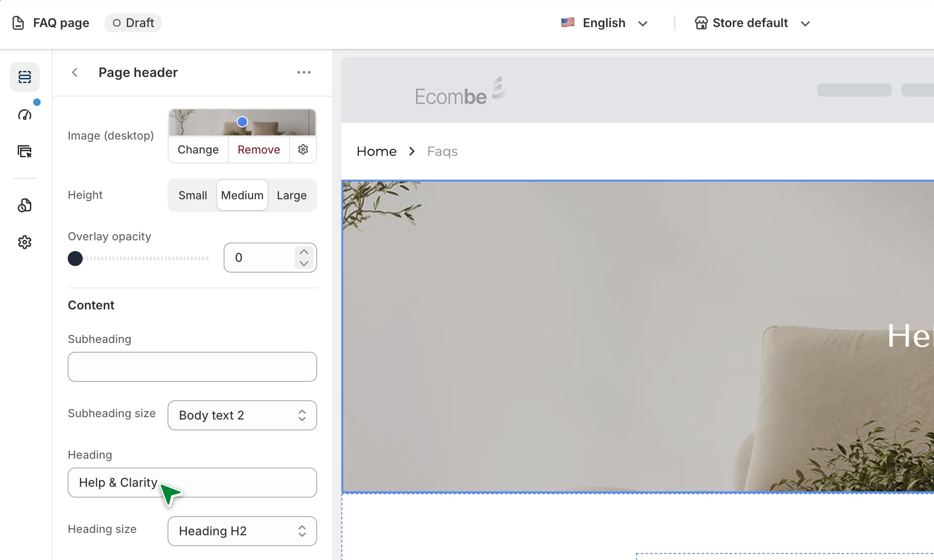Open theme settings gear in sidebar
Image resolution: width=934 pixels, height=560 pixels.
[25, 242]
